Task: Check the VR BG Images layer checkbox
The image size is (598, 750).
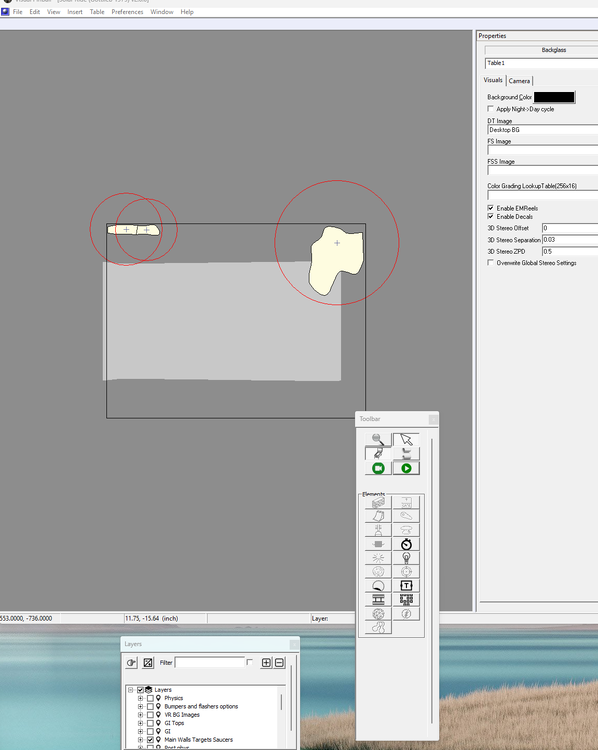Action: coord(150,715)
